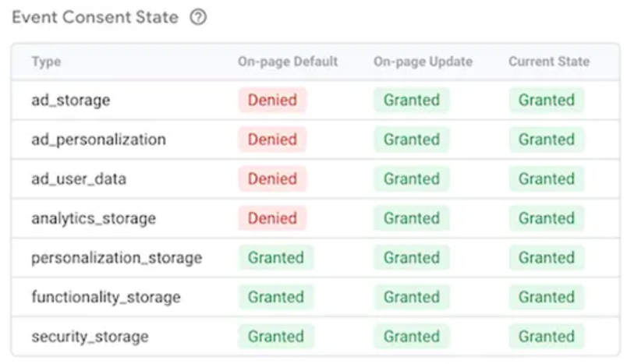
Task: Click ad_personalization consent type
Action: [98, 140]
